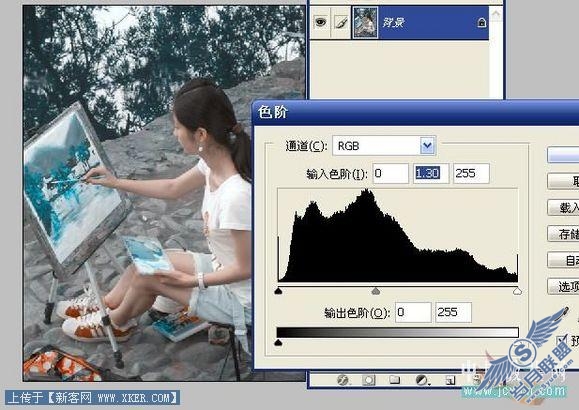Click the 存储 save button
The height and width of the screenshot is (410, 579).
[x=563, y=234]
